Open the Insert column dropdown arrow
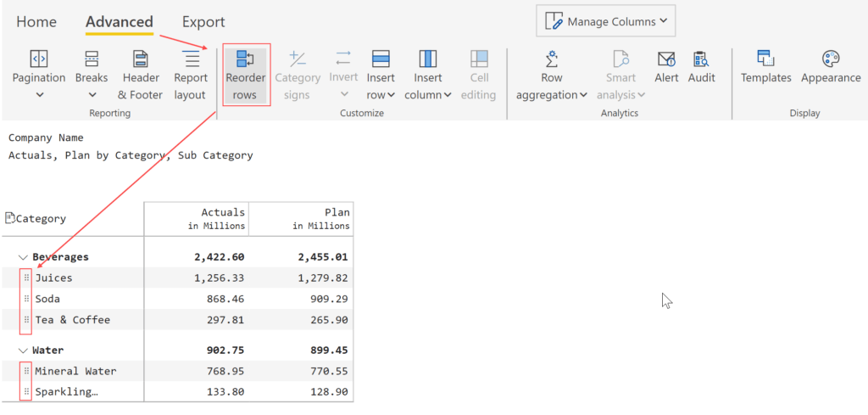This screenshot has width=868, height=415. tap(448, 95)
